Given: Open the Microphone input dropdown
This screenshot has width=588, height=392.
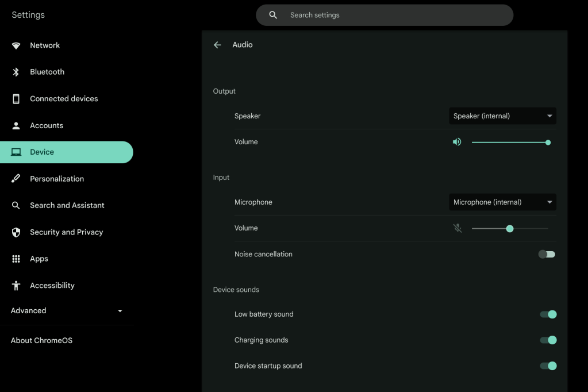Looking at the screenshot, I should (x=502, y=202).
